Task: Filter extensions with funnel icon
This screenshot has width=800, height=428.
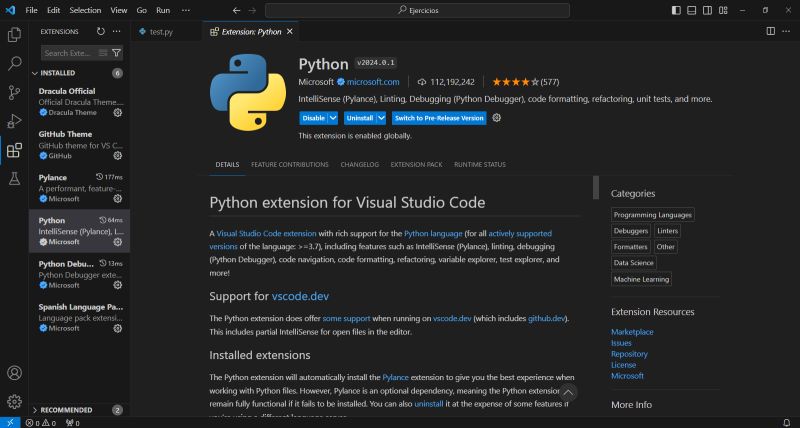Action: pos(116,53)
